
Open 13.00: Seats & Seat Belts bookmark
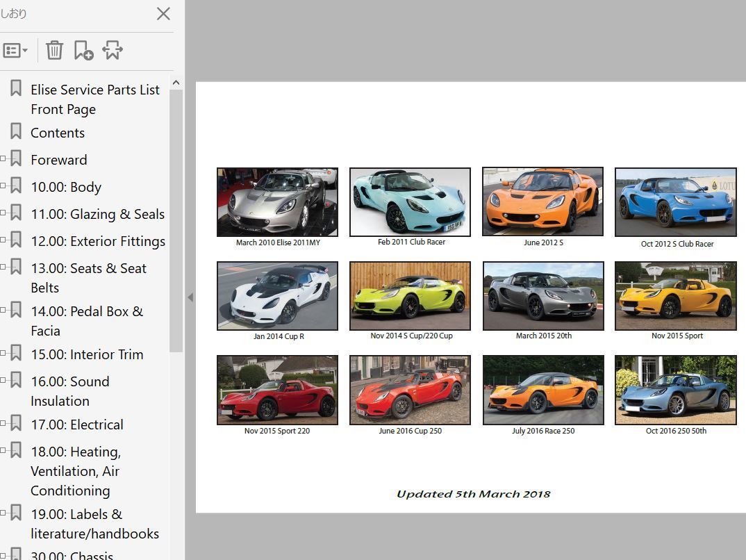click(x=88, y=278)
